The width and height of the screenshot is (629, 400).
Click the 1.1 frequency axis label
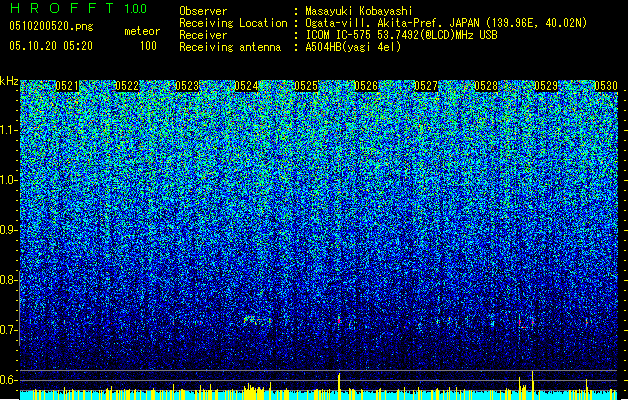[8, 130]
